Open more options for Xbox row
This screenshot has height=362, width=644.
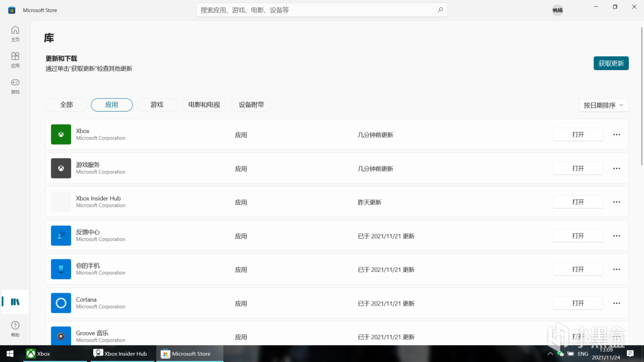coord(617,134)
